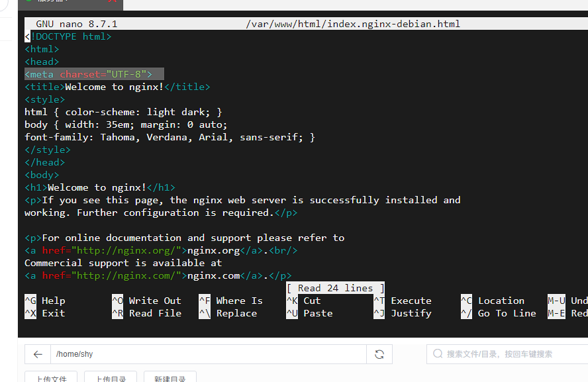Click the back arrow beside /home/shy path
The image size is (588, 382).
coord(38,354)
